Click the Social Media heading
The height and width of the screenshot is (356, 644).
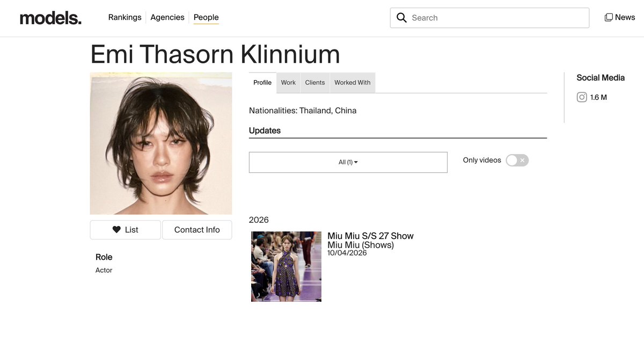(601, 78)
